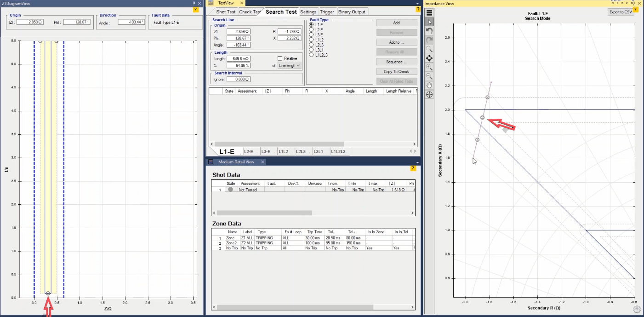
Task: Activate the four-arrow fit view tool
Action: tap(429, 58)
